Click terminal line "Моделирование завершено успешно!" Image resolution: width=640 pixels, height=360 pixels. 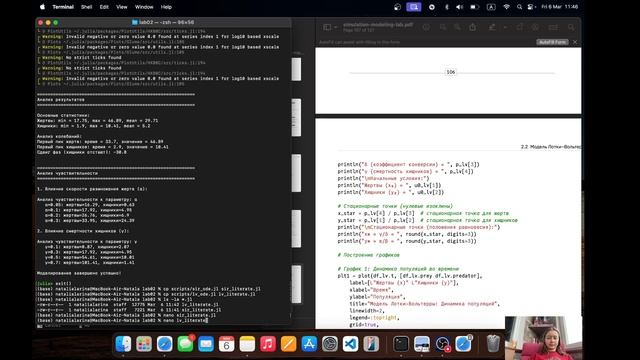(79, 273)
